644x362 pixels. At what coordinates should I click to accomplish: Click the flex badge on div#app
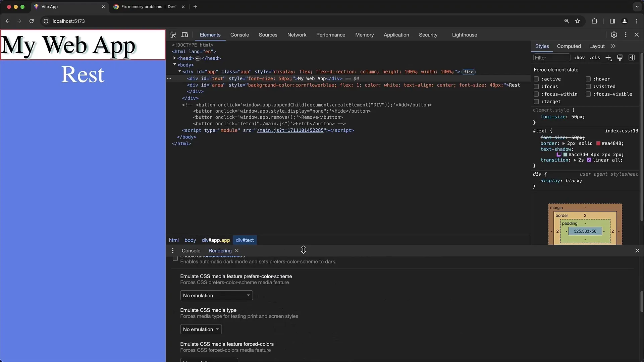point(469,72)
